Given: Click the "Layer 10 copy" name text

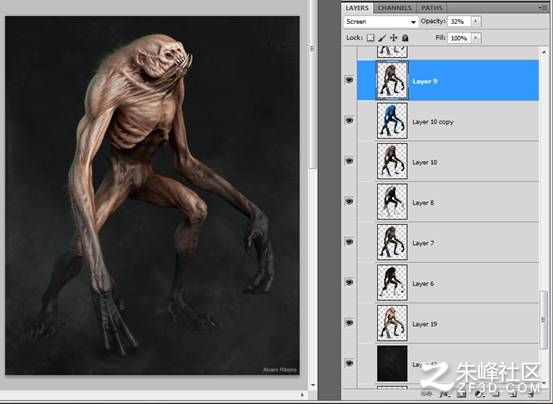Looking at the screenshot, I should point(433,122).
